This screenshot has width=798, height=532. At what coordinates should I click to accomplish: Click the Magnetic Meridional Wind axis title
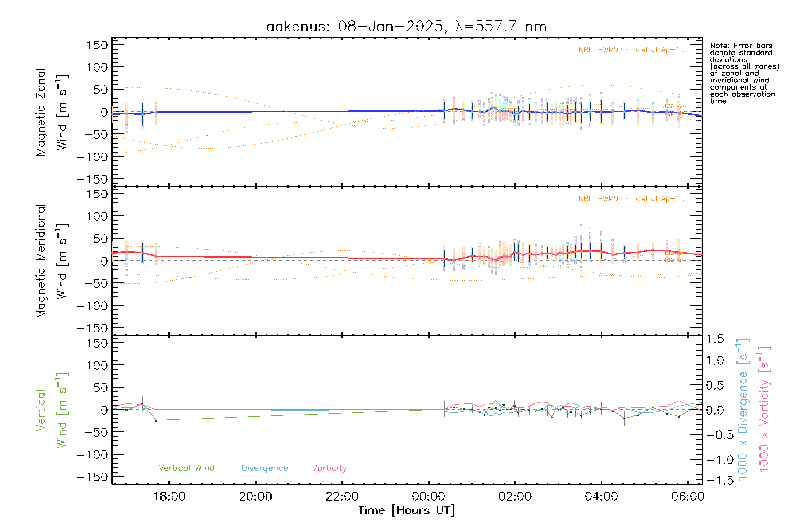point(51,261)
